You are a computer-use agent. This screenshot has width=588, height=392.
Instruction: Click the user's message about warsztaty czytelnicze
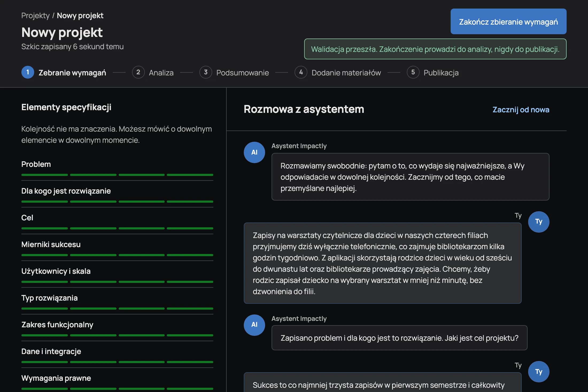[382, 263]
